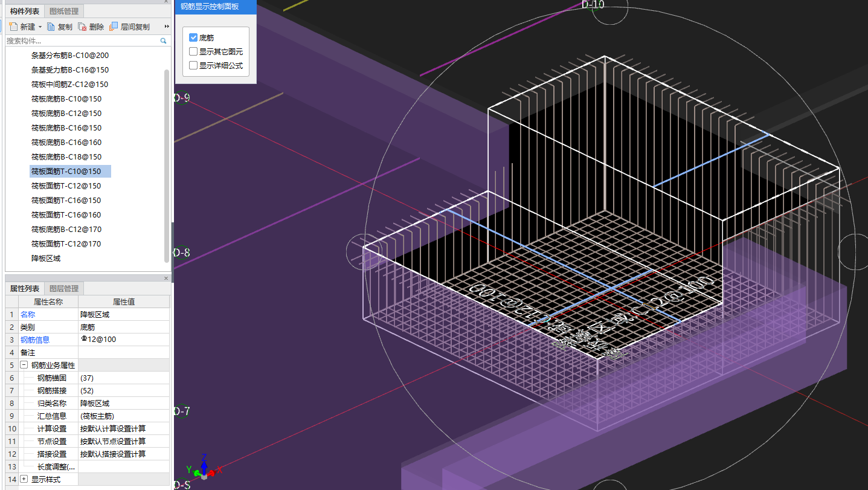This screenshot has height=490, width=868.
Task: Select 条基受力筋B-C16@150 in component list
Action: coord(70,69)
